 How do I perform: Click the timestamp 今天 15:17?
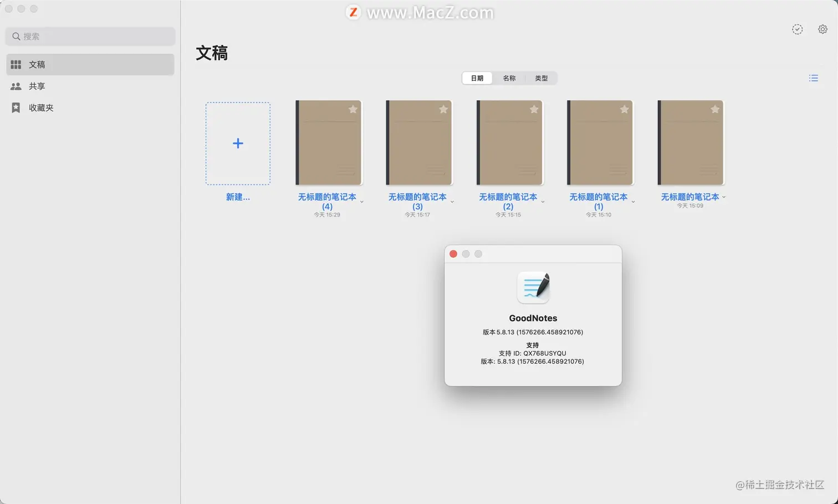tap(417, 215)
